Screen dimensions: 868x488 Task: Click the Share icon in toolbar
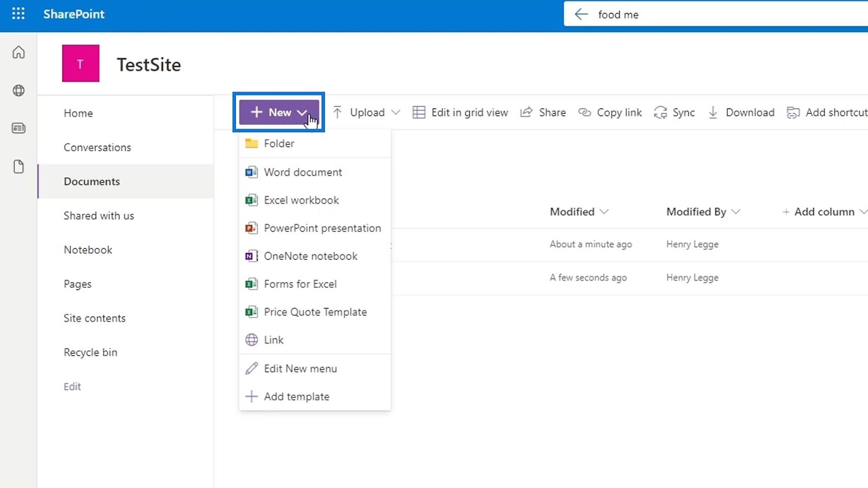click(x=526, y=112)
